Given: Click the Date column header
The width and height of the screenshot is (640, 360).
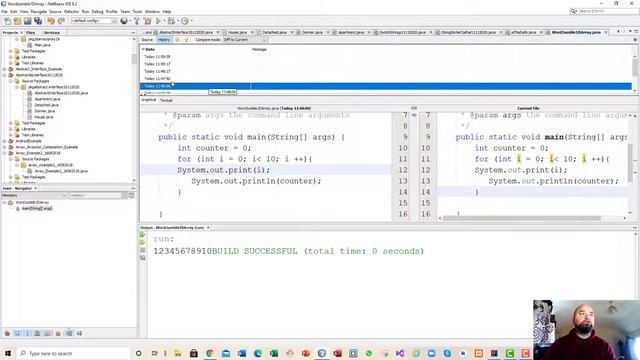Looking at the screenshot, I should 196,49.
